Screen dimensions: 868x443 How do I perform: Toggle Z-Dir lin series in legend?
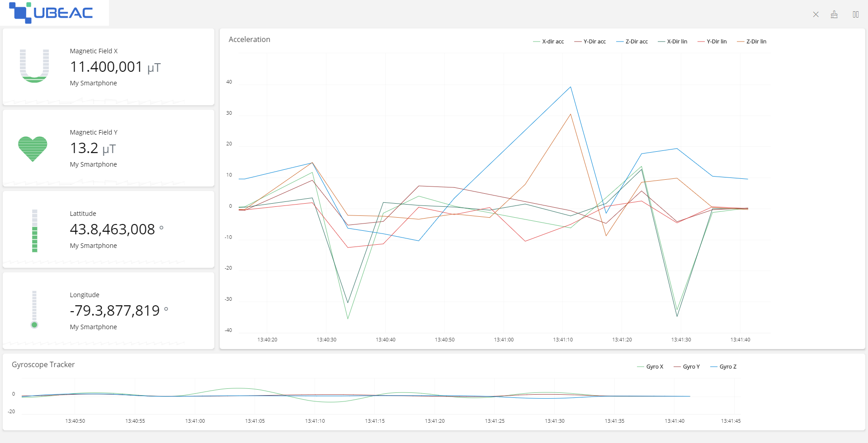pos(751,42)
